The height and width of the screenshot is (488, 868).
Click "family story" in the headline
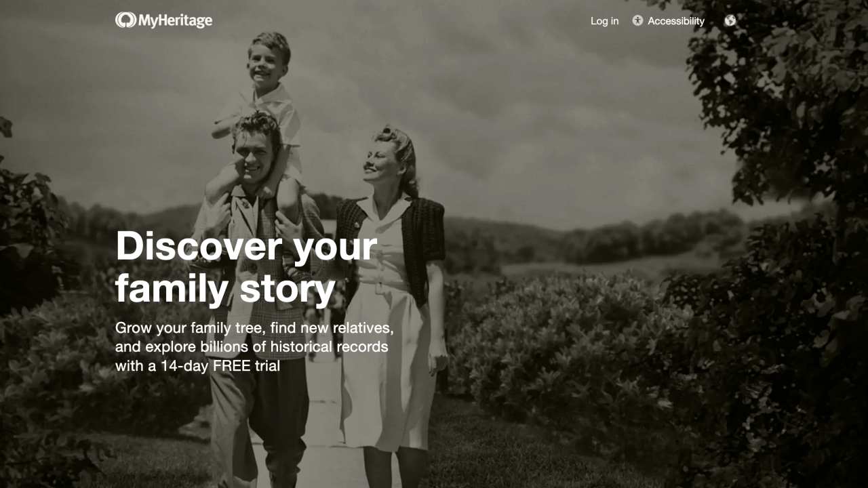[x=225, y=289]
